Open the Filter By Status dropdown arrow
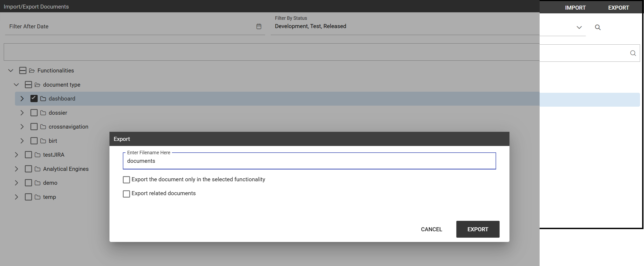The width and height of the screenshot is (644, 266). pyautogui.click(x=579, y=27)
